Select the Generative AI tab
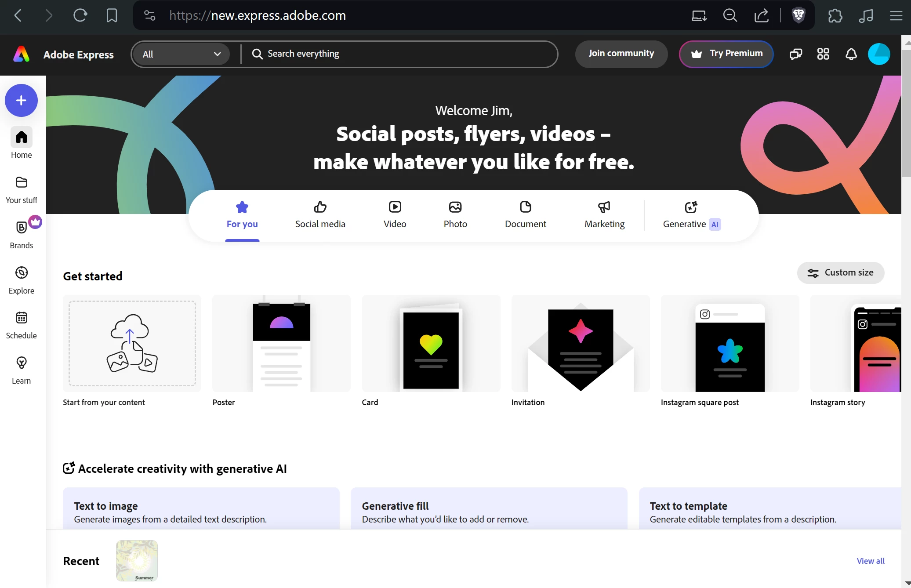Screen dimensions: 911x588 tap(691, 215)
